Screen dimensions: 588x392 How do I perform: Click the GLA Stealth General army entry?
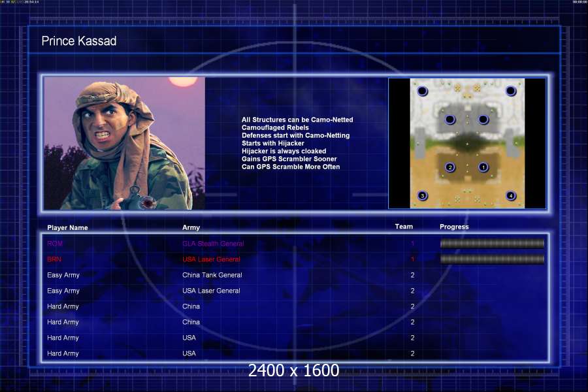(214, 244)
